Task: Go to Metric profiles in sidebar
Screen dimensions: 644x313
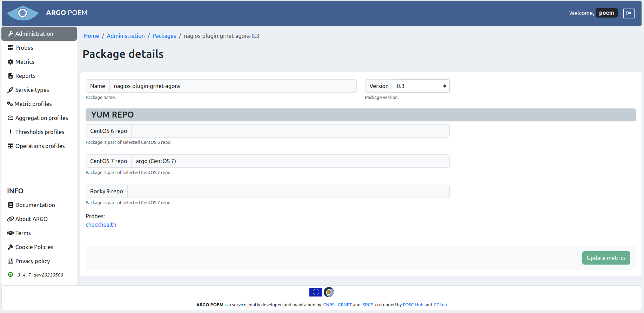Action: [33, 104]
